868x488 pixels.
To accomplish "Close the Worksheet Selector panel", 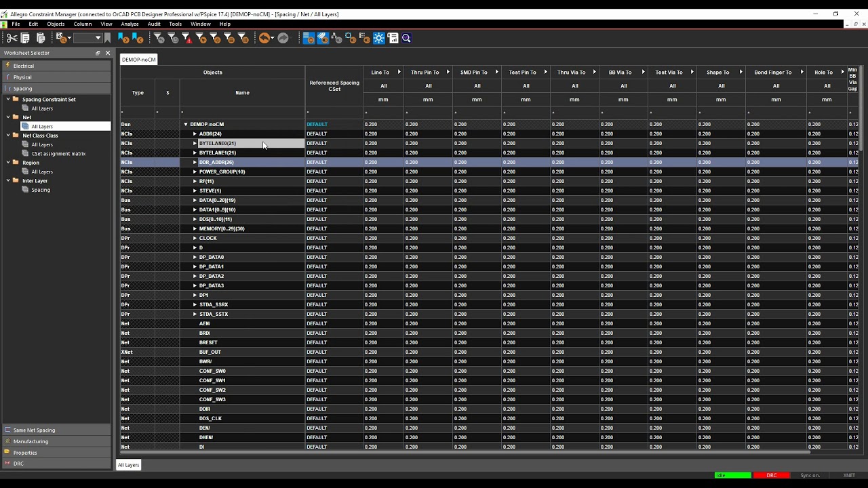I will (x=107, y=53).
